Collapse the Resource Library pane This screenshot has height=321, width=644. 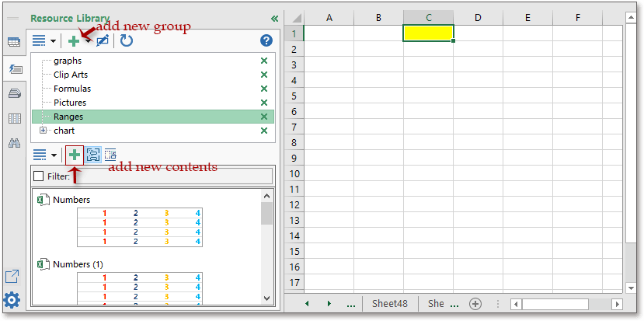pyautogui.click(x=274, y=19)
